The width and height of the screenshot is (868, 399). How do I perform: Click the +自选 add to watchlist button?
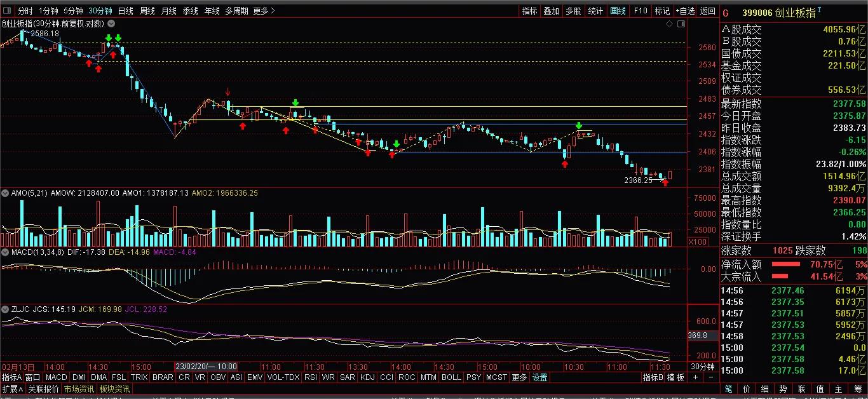(685, 11)
